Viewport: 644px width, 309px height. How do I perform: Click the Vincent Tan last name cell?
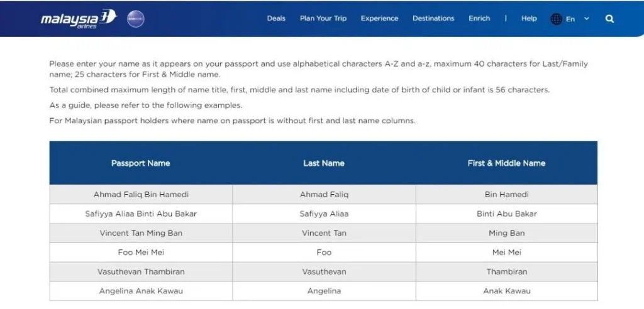point(324,233)
